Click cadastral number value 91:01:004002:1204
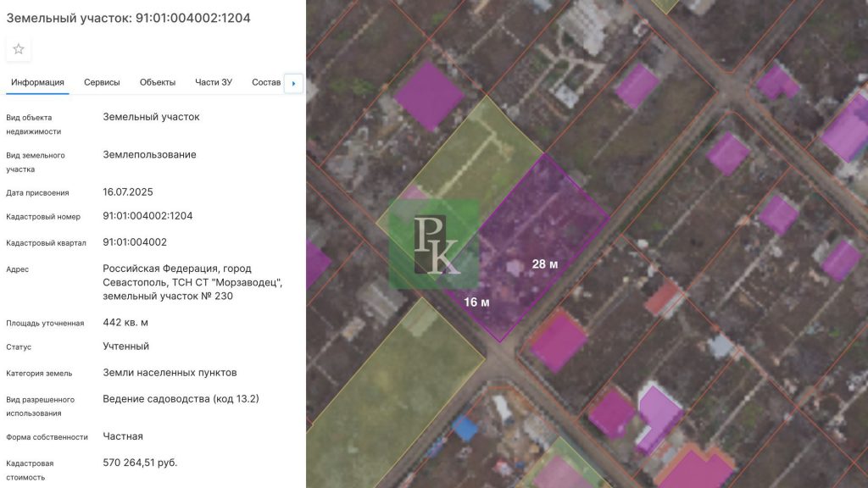 (147, 216)
